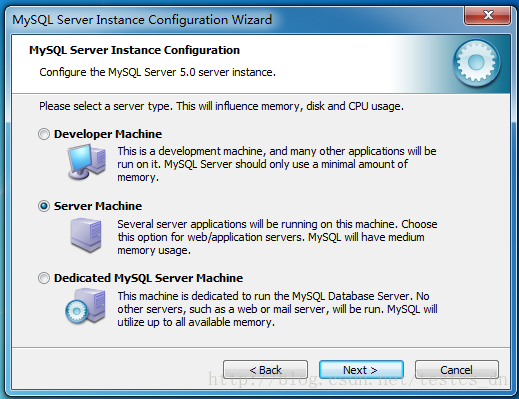Click the "Server Machine" label text
This screenshot has height=399, width=519.
[x=98, y=206]
